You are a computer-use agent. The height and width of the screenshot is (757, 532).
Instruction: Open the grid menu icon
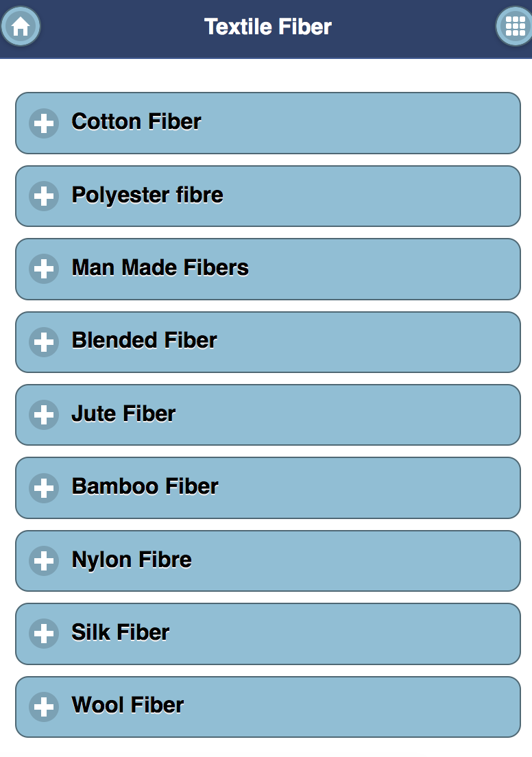513,27
